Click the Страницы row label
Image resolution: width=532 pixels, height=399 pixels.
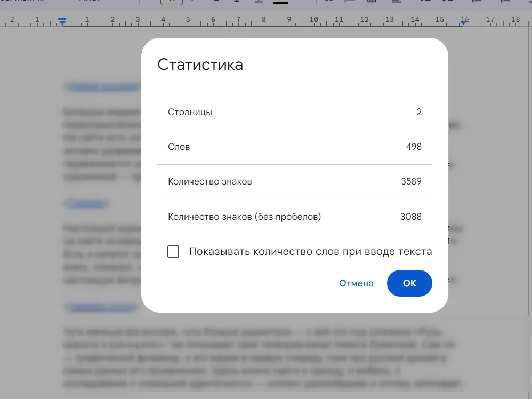(190, 112)
